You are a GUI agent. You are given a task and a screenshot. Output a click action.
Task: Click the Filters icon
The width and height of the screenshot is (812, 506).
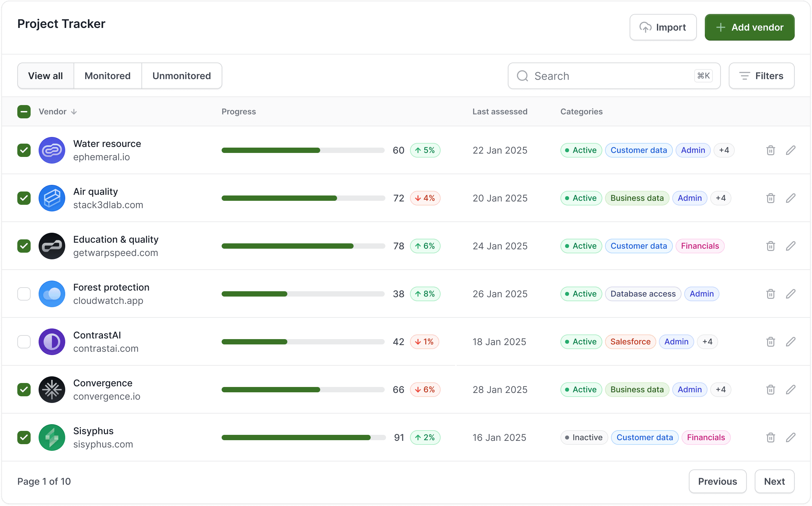click(745, 75)
